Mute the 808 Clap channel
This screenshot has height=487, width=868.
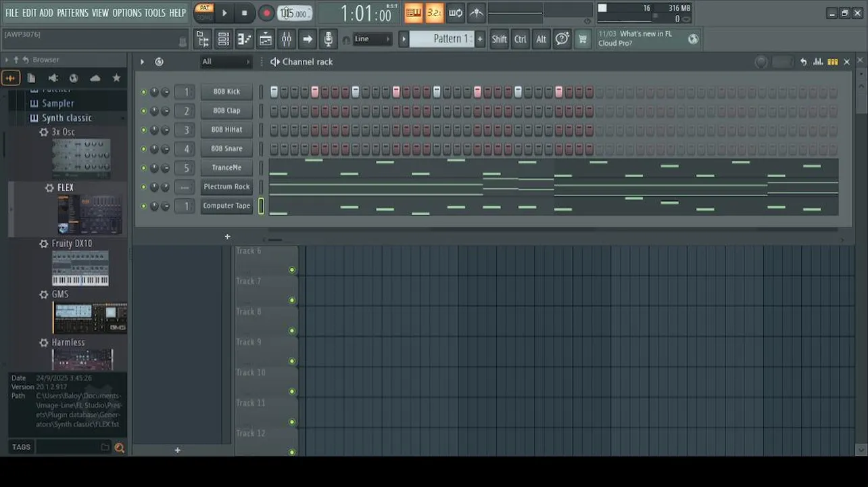pos(143,110)
